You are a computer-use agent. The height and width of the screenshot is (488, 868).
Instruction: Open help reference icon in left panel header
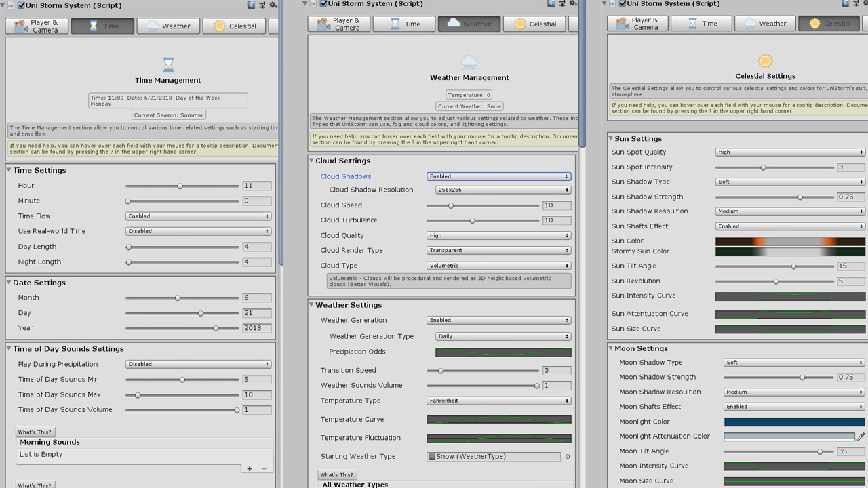(x=252, y=5)
